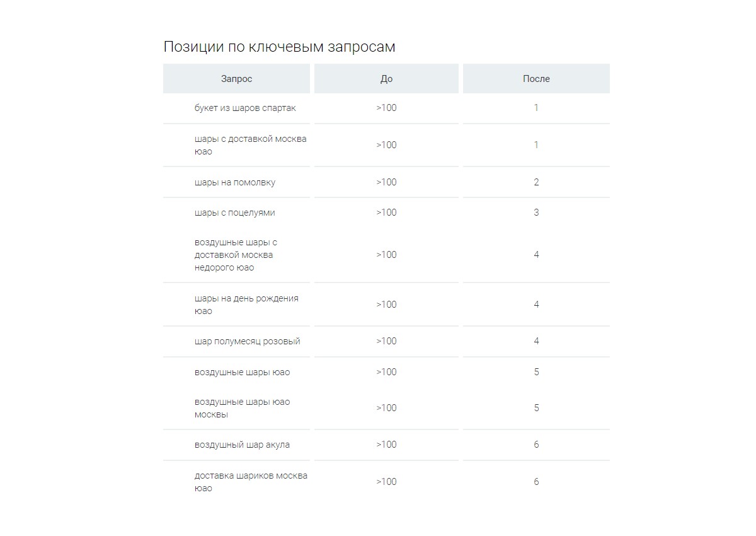Select 'воздушные шары юао москвы' query
Viewport: 756px width, 536px height.
[243, 408]
